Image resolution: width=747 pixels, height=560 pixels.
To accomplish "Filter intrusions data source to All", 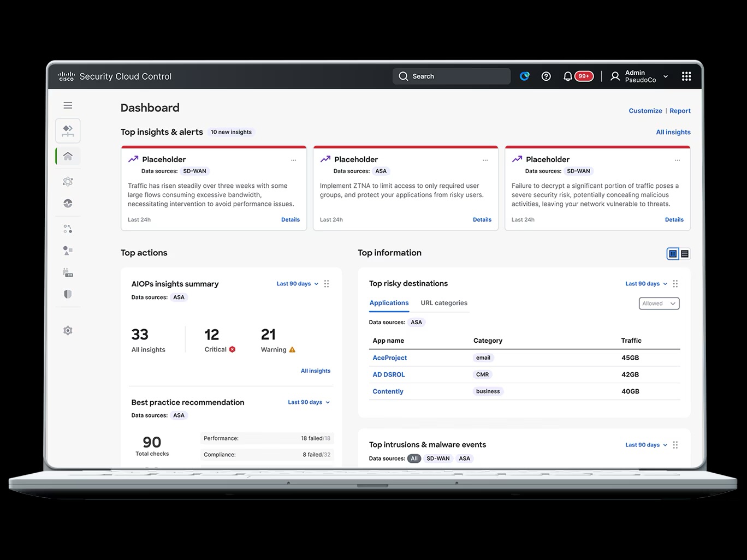I will pyautogui.click(x=414, y=458).
